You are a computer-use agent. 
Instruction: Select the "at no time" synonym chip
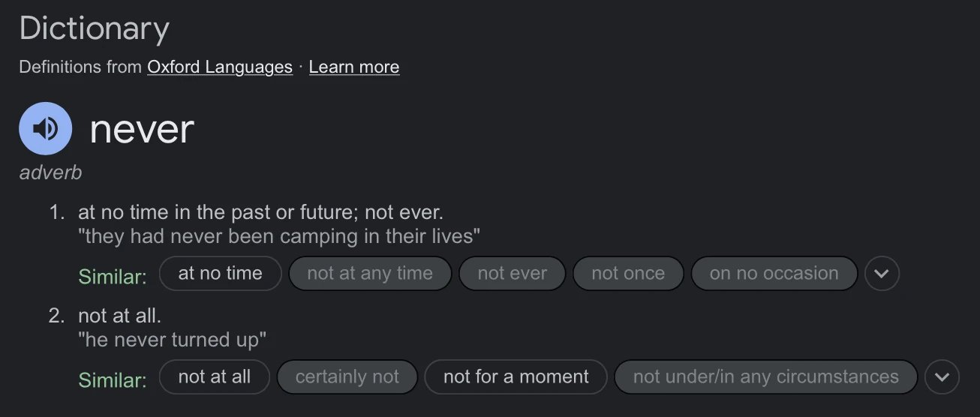220,274
